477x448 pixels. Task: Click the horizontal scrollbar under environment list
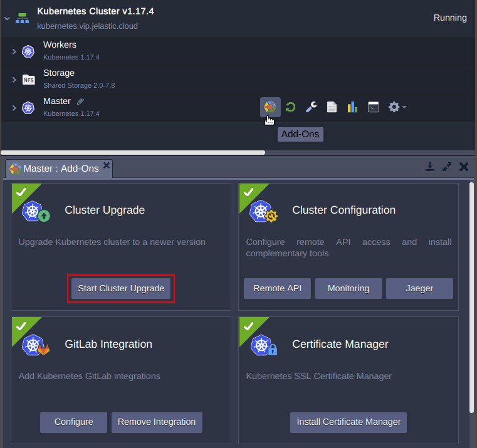133,152
